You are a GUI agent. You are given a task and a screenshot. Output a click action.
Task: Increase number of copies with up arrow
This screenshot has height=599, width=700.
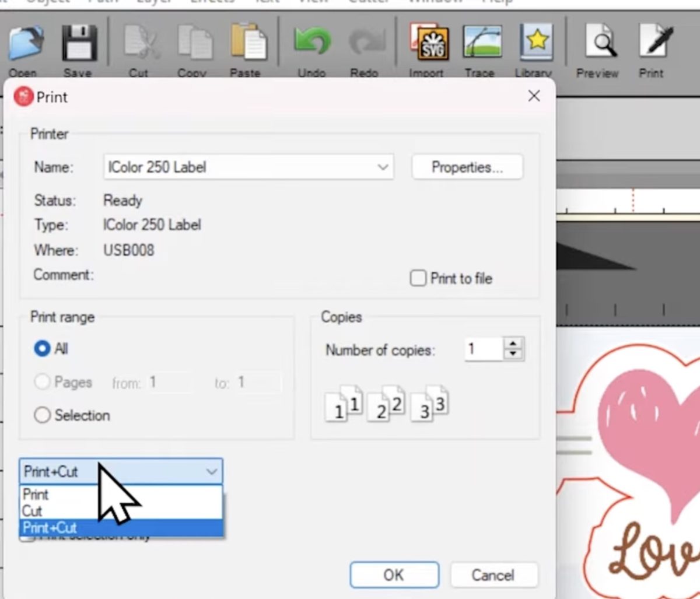[x=513, y=344]
